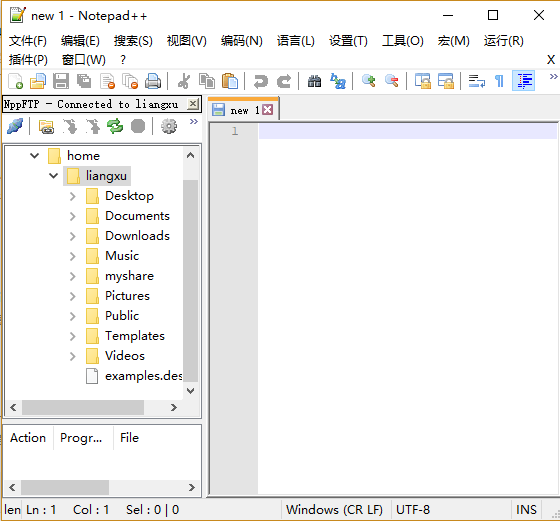Cut the selection with the scissors icon
This screenshot has width=560, height=521.
[184, 81]
